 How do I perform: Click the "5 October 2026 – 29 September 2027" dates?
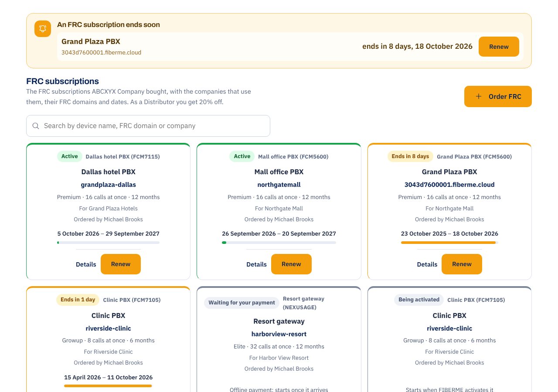pos(108,233)
